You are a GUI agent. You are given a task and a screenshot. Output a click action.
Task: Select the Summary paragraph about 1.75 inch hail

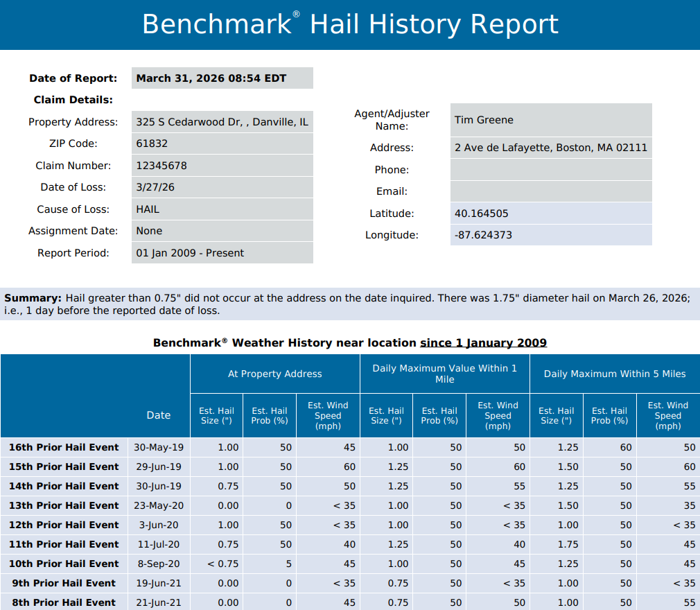(350, 303)
